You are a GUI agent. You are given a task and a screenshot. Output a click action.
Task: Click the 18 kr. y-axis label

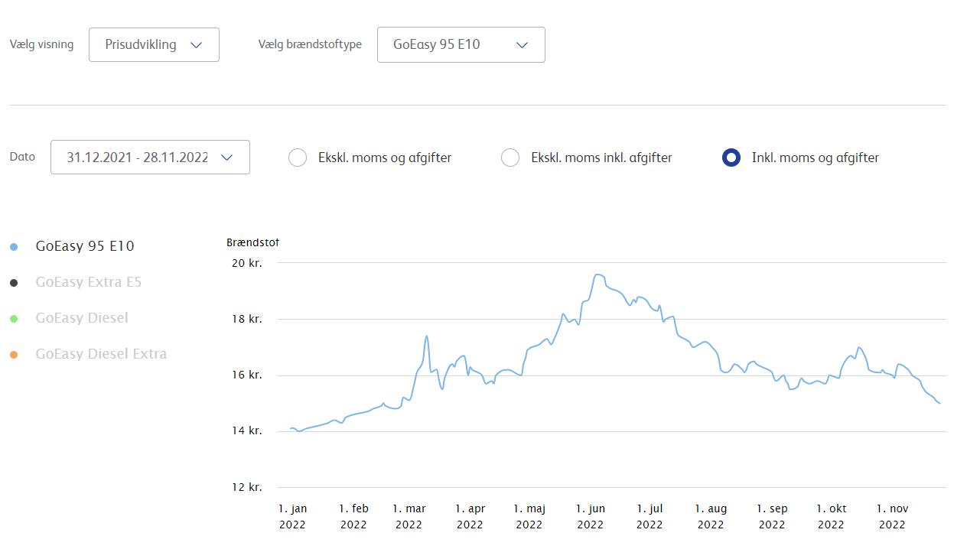pyautogui.click(x=247, y=319)
